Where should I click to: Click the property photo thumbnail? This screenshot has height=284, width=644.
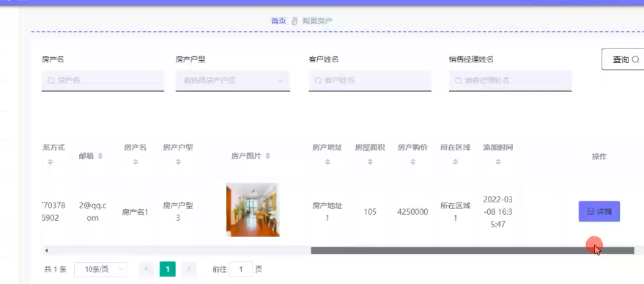253,210
